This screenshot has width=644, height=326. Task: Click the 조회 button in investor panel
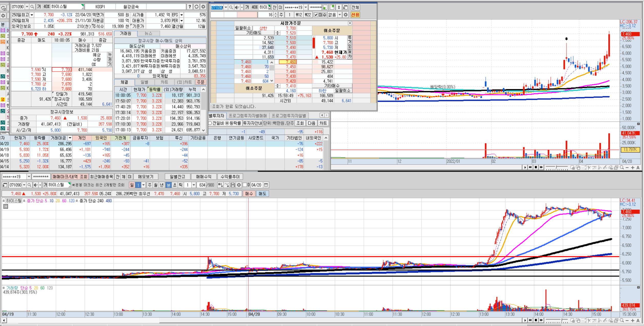[300, 123]
